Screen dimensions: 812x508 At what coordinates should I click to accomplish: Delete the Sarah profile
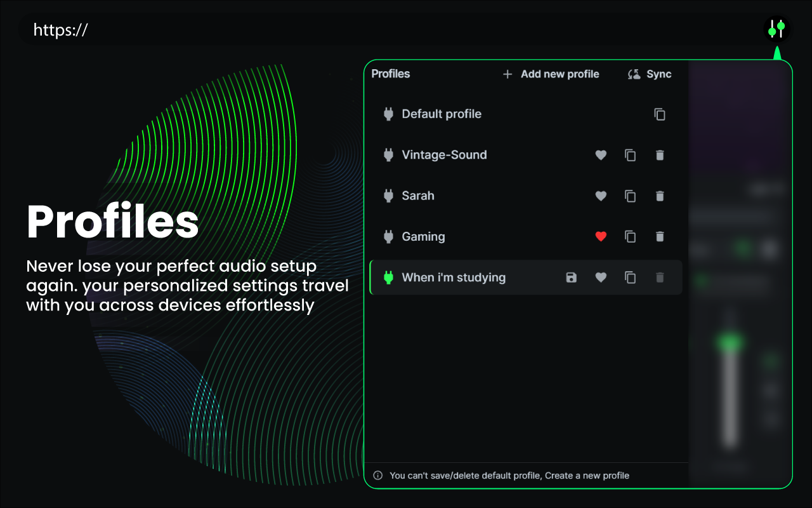click(x=660, y=196)
